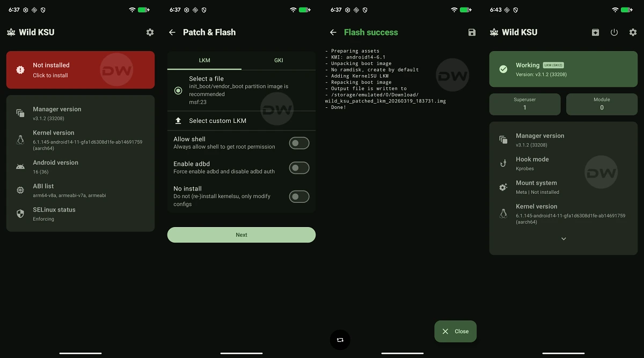Expand the info card with the down chevron
The height and width of the screenshot is (358, 644).
(563, 239)
